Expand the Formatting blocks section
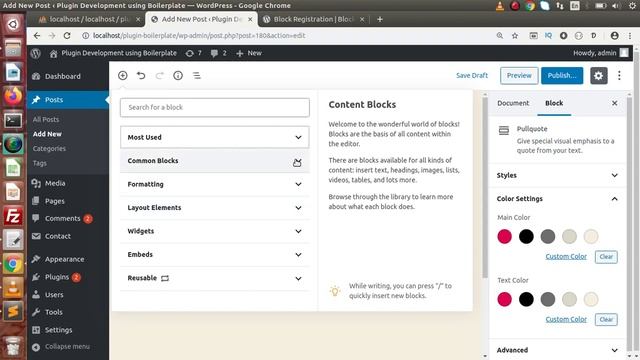Viewport: 640px width, 360px height. tap(215, 184)
